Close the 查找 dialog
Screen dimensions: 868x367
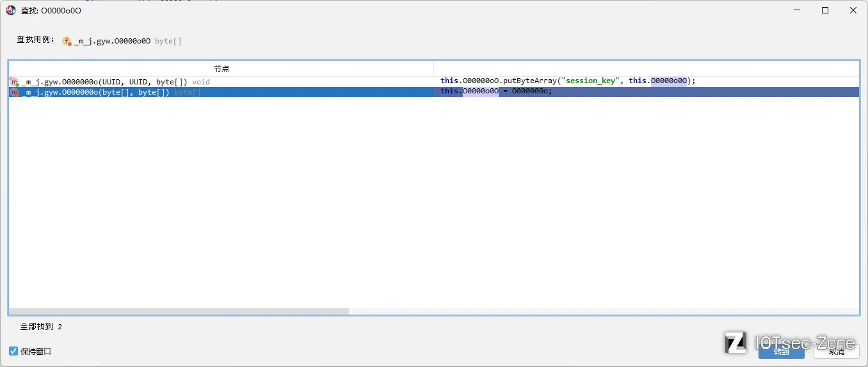pos(853,10)
